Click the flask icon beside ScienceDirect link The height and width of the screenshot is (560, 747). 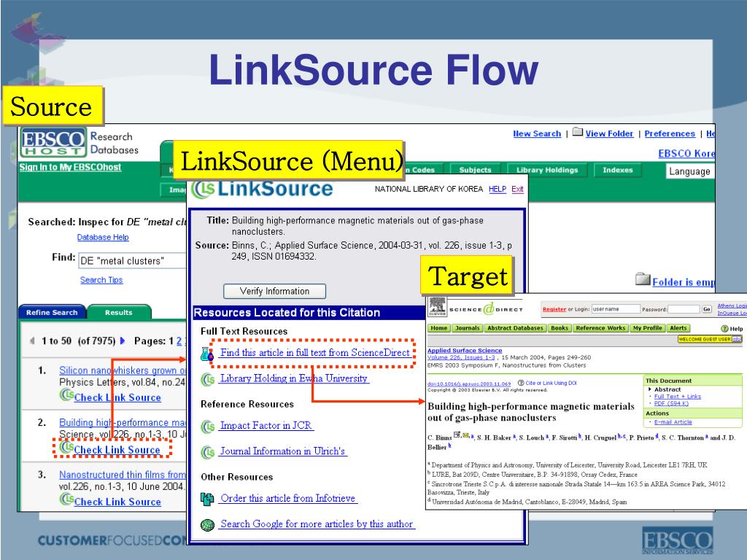click(x=207, y=354)
